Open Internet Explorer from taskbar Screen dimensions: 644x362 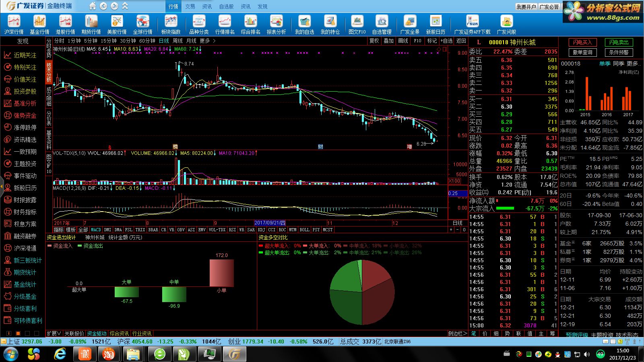click(x=60, y=354)
